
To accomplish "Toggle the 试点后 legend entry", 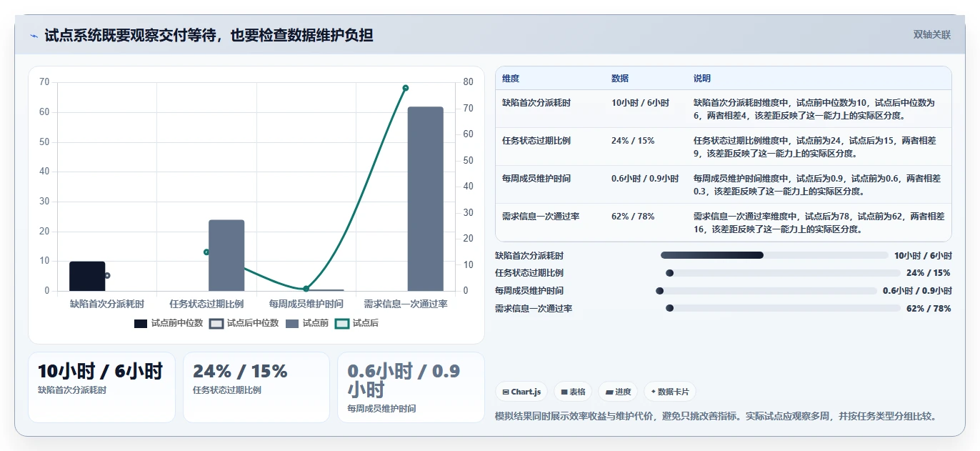I will tap(357, 323).
